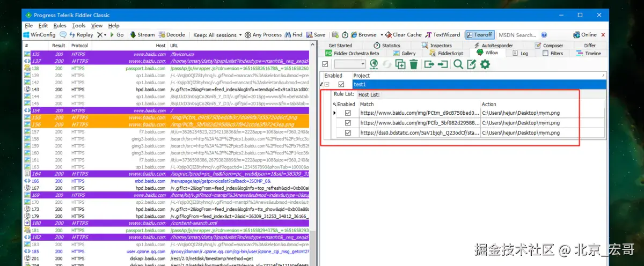Open the TextWizard tool
The image size is (644, 266).
tap(443, 35)
